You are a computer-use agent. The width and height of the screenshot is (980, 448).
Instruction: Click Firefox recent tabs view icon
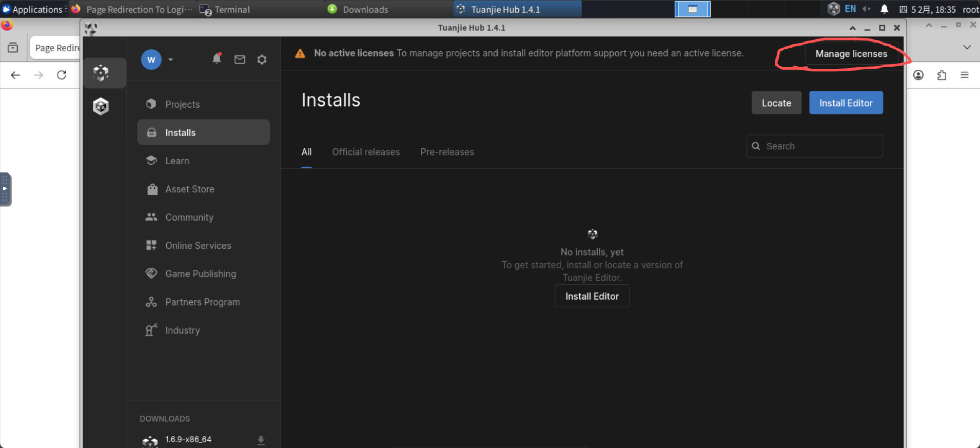pyautogui.click(x=13, y=48)
